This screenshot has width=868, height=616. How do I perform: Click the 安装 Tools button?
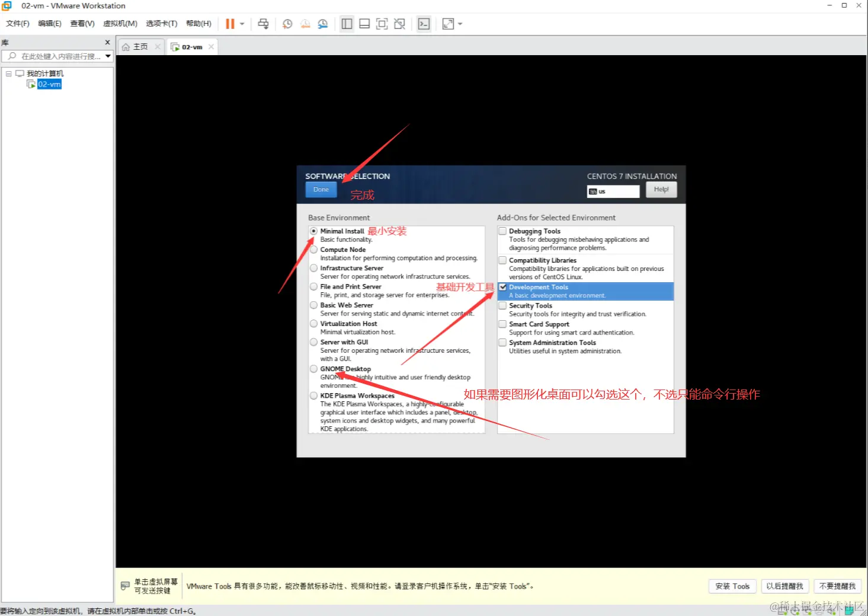click(732, 586)
